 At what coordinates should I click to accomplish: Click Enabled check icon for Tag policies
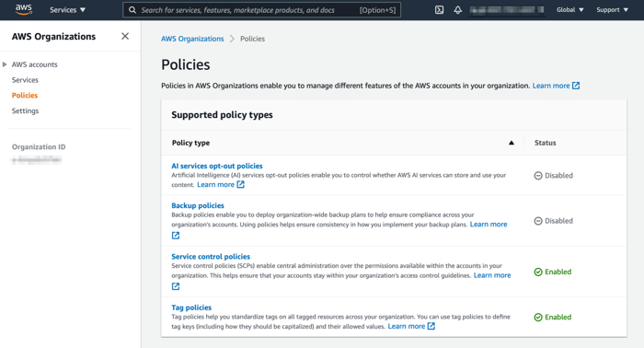pyautogui.click(x=538, y=318)
